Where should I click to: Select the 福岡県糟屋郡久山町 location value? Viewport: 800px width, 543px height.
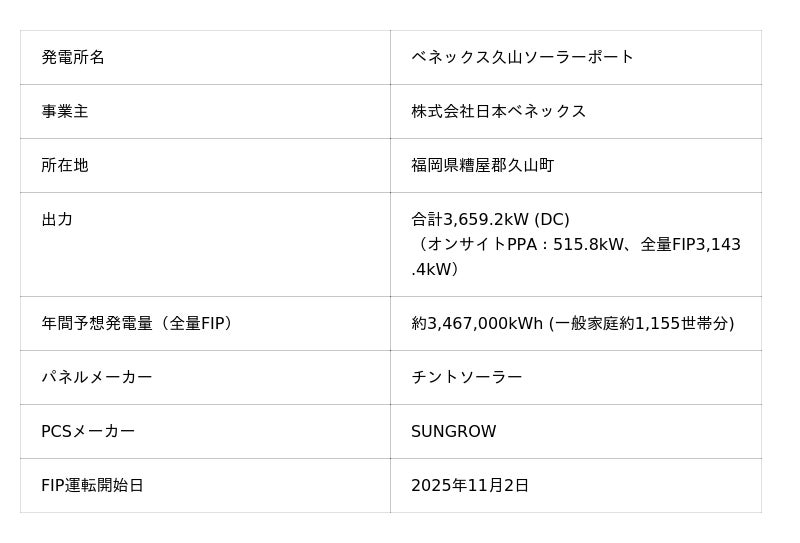(x=482, y=165)
